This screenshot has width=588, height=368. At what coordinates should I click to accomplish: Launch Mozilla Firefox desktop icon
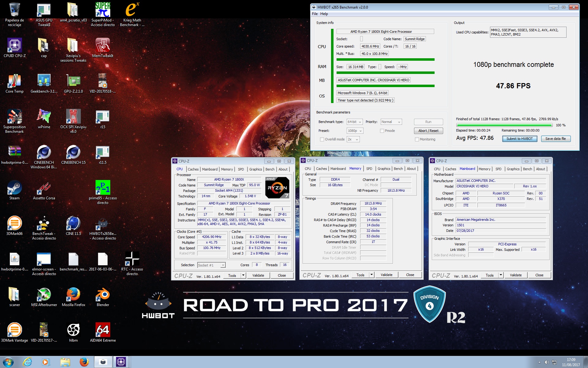click(73, 297)
